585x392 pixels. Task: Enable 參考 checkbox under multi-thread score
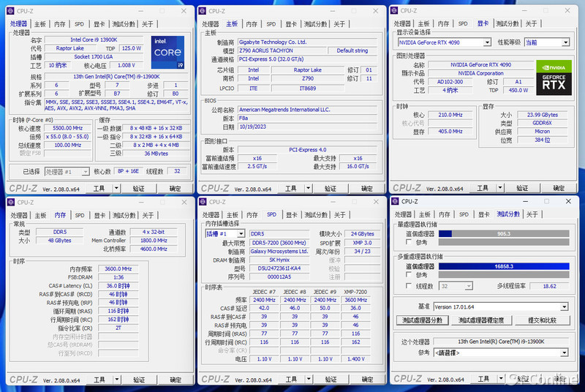click(x=409, y=274)
